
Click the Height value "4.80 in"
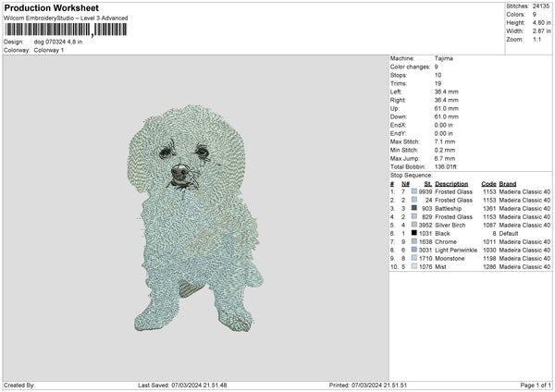coord(541,22)
